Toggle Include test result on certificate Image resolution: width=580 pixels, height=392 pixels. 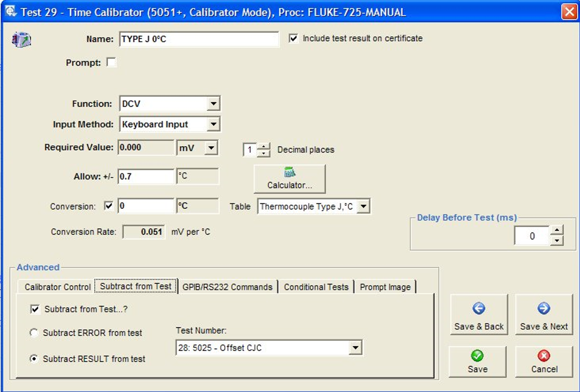coord(294,39)
